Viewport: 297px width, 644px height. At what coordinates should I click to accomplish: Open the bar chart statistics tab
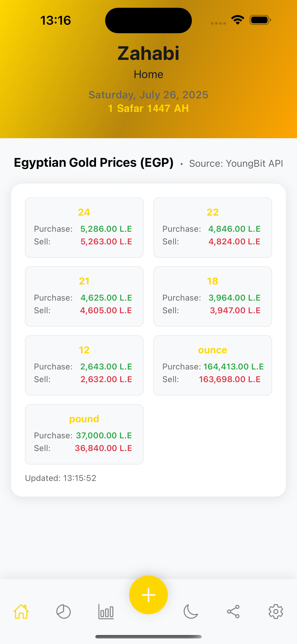(106, 612)
